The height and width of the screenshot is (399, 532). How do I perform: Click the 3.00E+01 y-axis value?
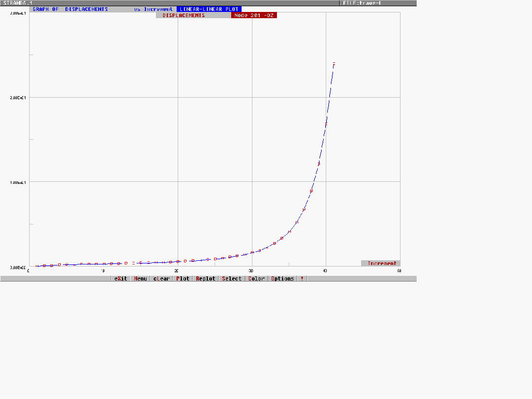coord(18,13)
